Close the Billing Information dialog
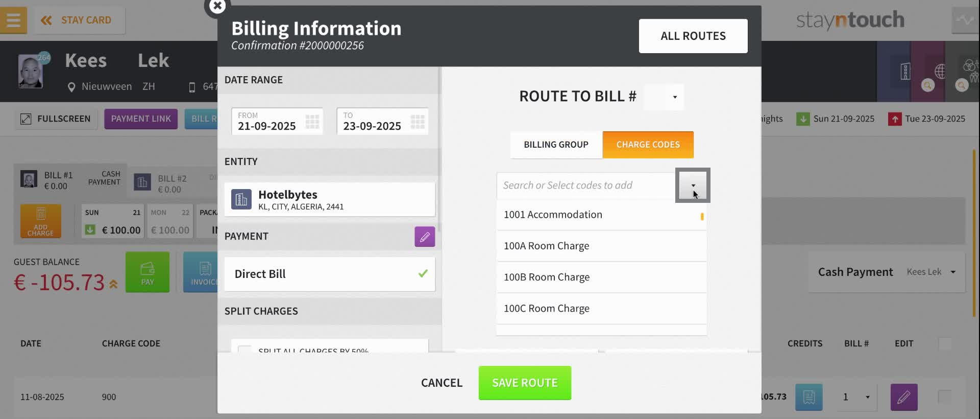This screenshot has height=419, width=980. (x=217, y=6)
